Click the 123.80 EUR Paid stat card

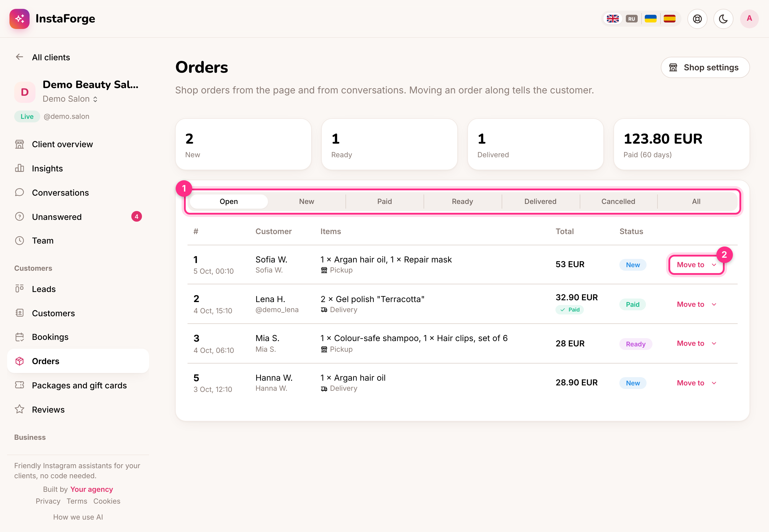[x=682, y=144]
